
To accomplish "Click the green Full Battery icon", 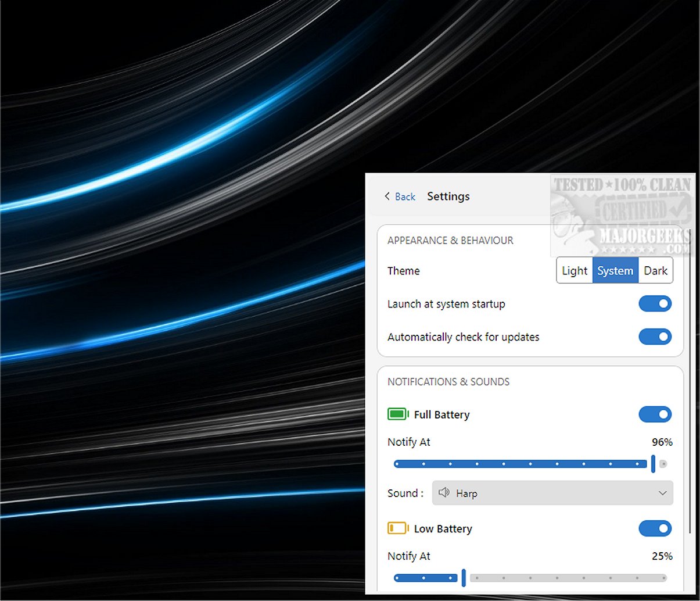I will coord(398,414).
